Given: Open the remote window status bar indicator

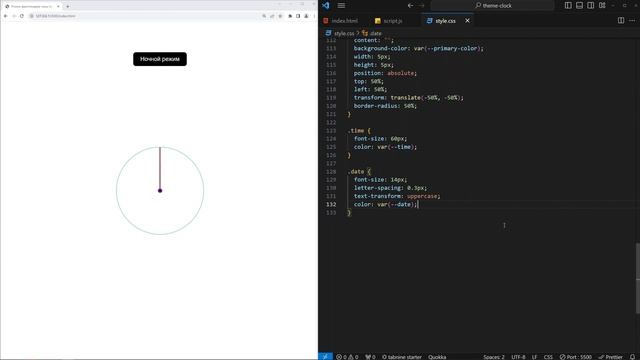Looking at the screenshot, I should coord(325,356).
